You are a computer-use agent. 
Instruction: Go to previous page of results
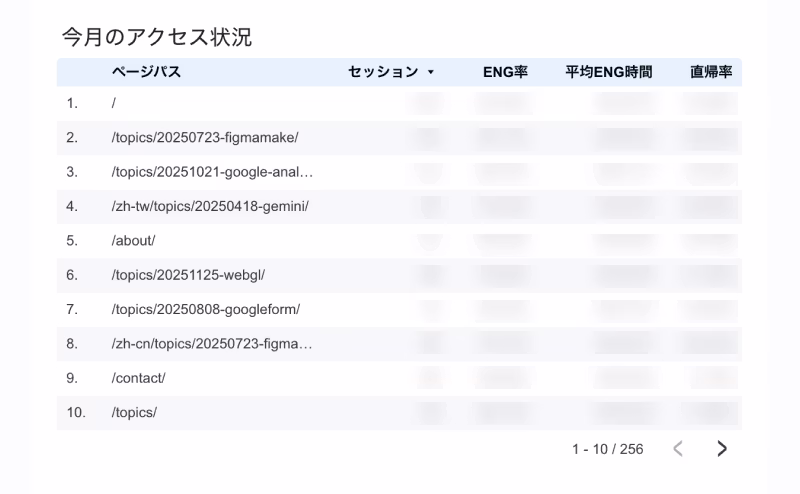click(x=678, y=449)
